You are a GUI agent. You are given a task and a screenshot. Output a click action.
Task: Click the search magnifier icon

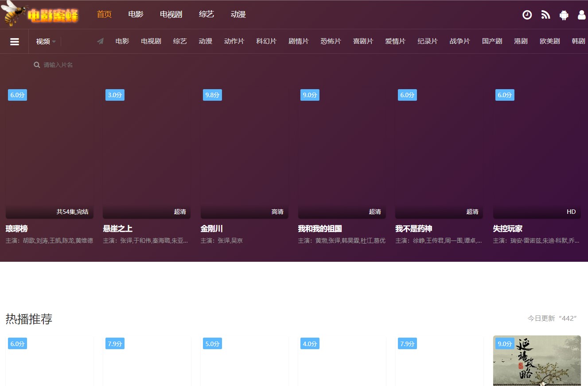(37, 65)
